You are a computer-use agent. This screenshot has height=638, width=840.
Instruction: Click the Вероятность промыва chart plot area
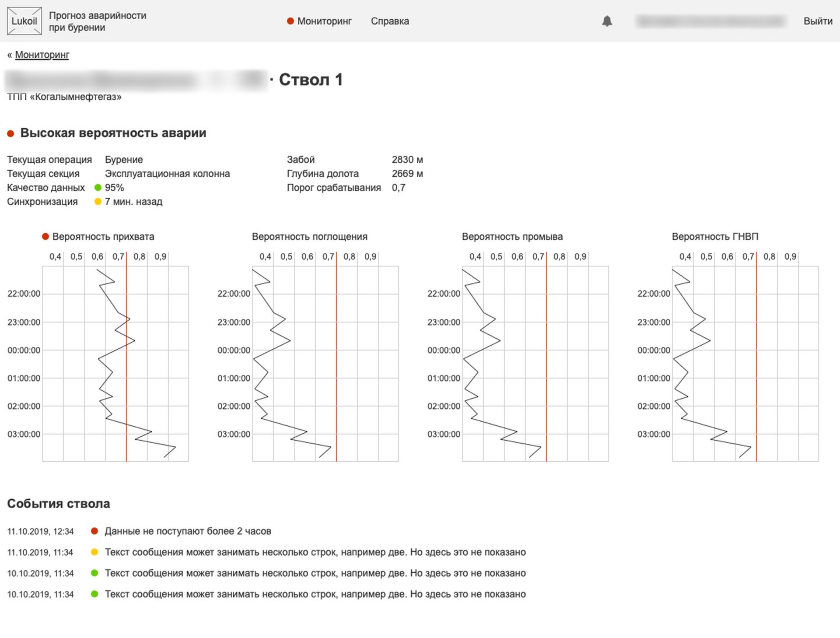pos(535,364)
